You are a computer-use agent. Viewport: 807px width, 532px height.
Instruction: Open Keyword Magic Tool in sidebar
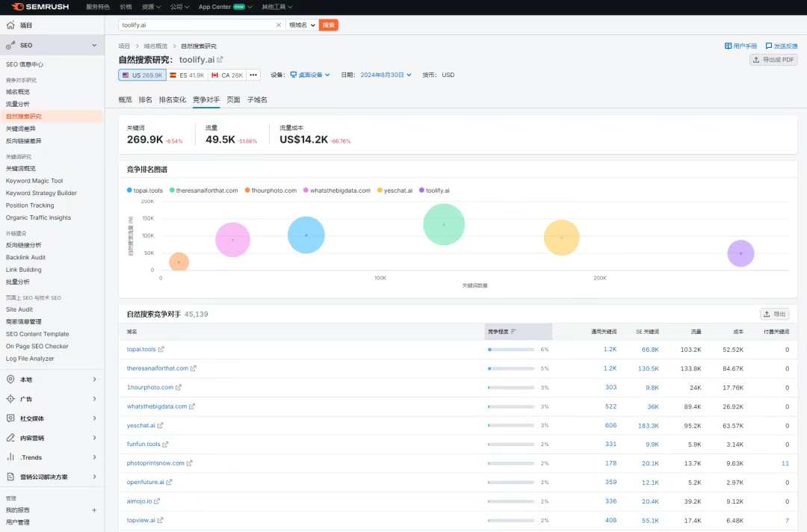pyautogui.click(x=34, y=181)
